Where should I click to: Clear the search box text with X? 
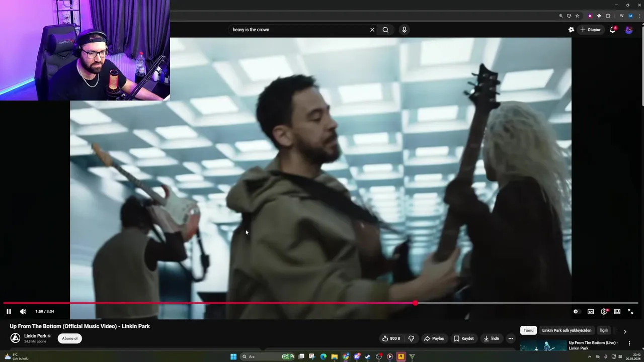click(372, 30)
